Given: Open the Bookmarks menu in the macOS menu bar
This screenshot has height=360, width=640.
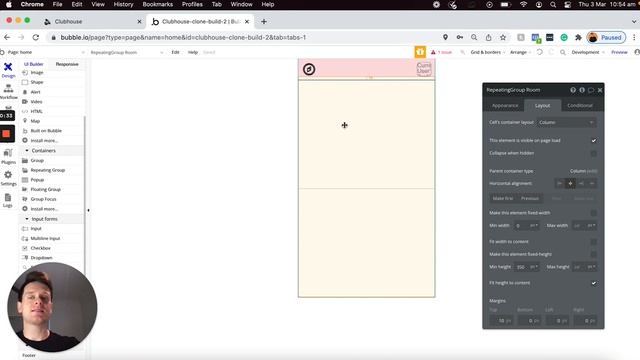Looking at the screenshot, I should (x=158, y=4).
